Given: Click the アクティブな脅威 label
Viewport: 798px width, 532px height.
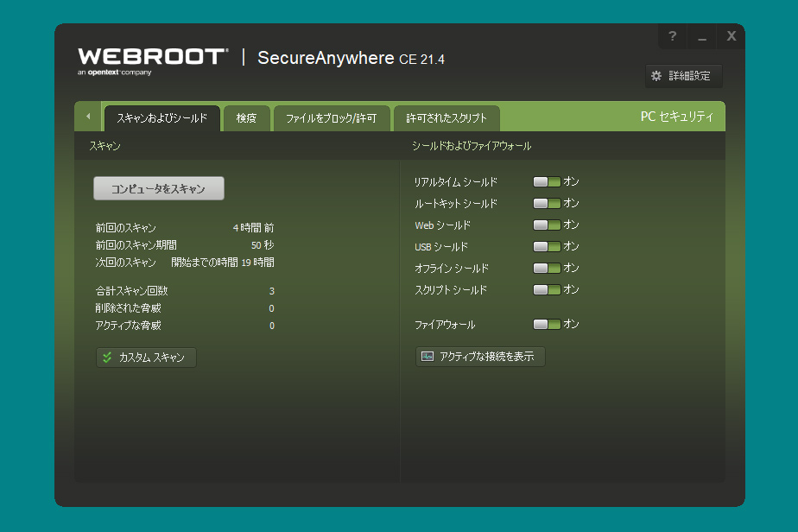Looking at the screenshot, I should tap(128, 326).
